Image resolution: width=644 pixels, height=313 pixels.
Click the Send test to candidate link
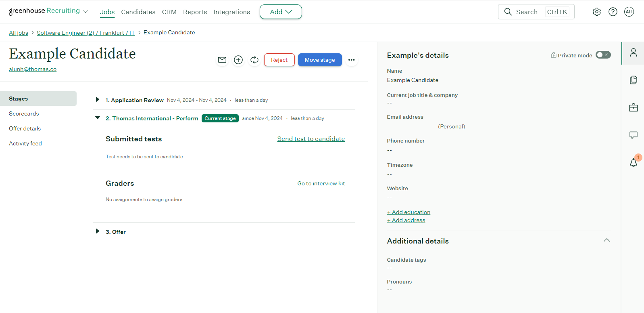[x=311, y=139]
